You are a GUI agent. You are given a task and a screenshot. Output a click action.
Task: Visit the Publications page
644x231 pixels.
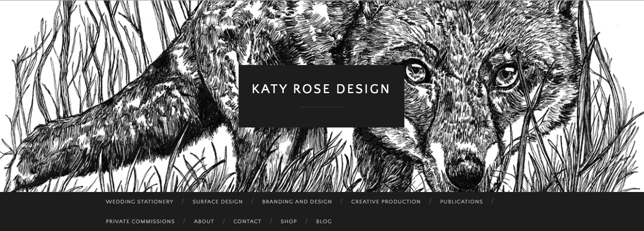point(461,202)
